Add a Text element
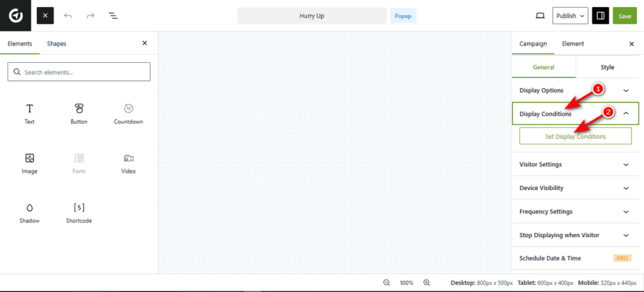Image resolution: width=644 pixels, height=292 pixels. (x=30, y=114)
